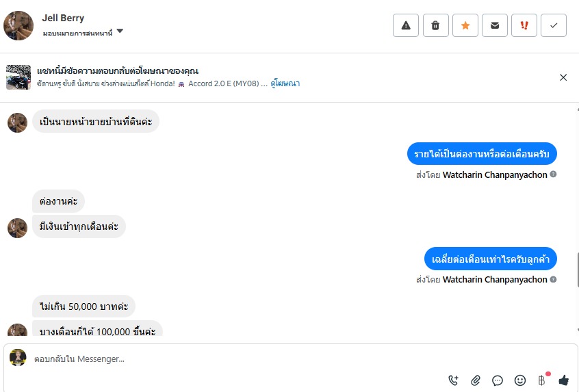Click the spam warning triangle icon
This screenshot has height=392, width=579.
point(406,25)
